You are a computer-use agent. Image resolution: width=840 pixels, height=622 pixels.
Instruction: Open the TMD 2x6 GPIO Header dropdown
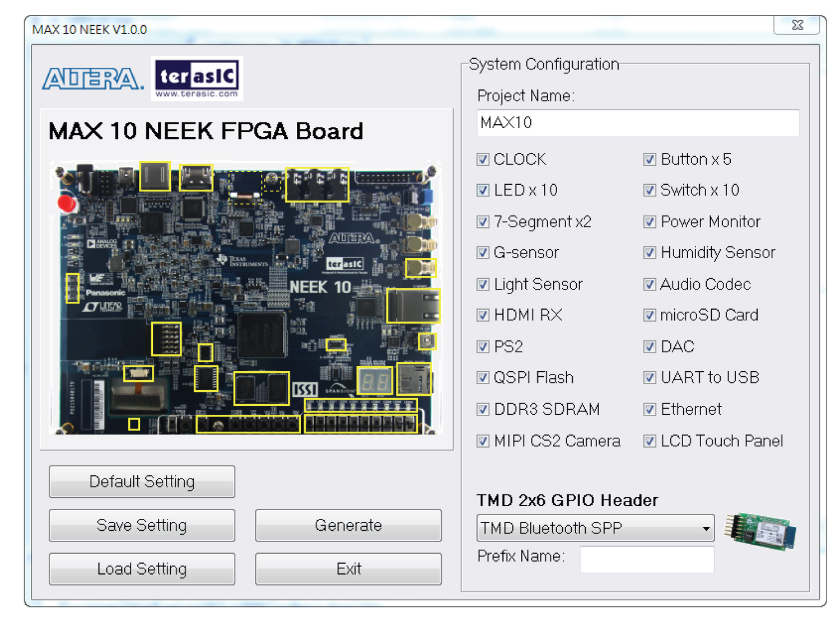pyautogui.click(x=595, y=528)
